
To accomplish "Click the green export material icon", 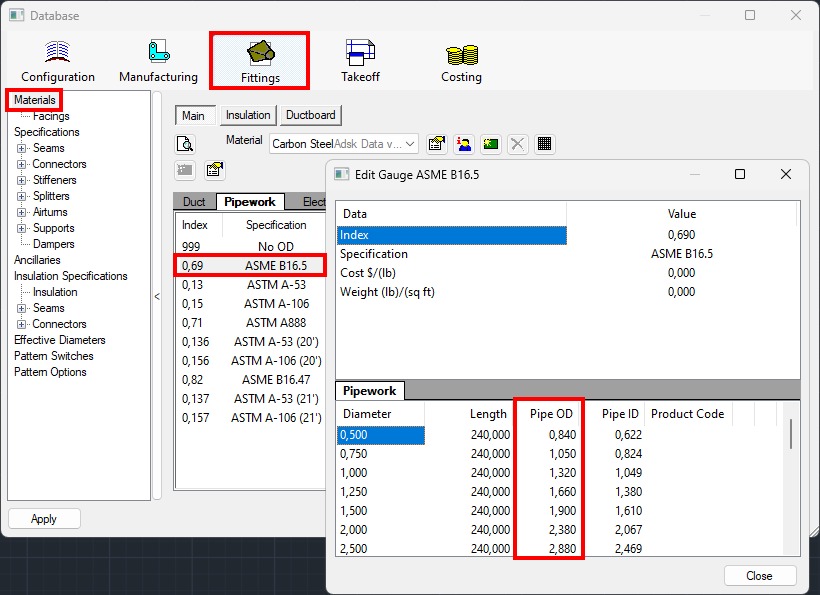I will click(x=490, y=143).
